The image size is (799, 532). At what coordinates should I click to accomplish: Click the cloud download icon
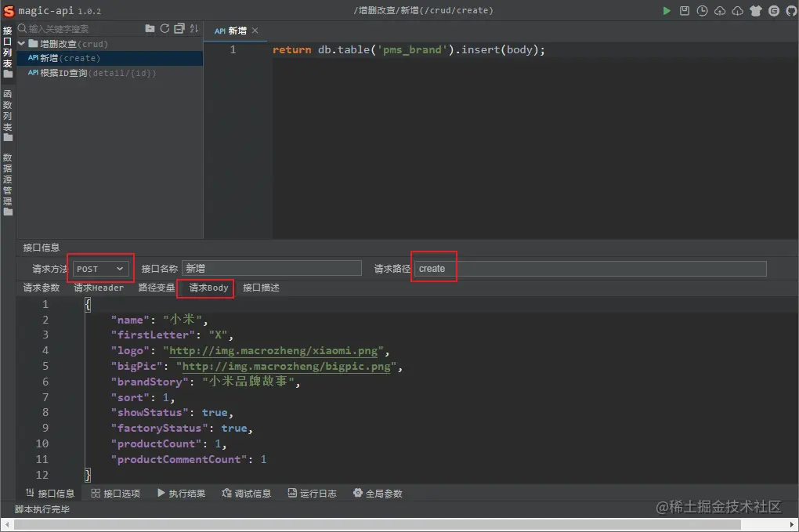pyautogui.click(x=737, y=11)
